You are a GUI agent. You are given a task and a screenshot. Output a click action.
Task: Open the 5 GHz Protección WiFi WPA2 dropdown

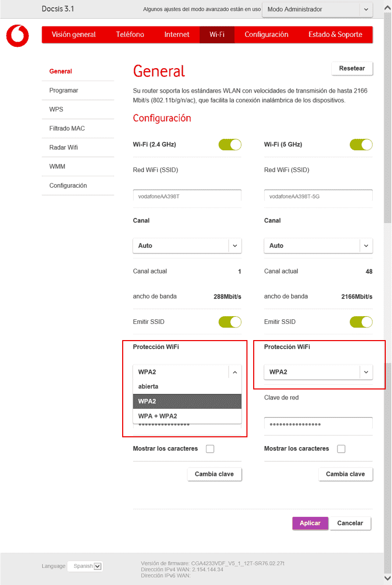[318, 372]
